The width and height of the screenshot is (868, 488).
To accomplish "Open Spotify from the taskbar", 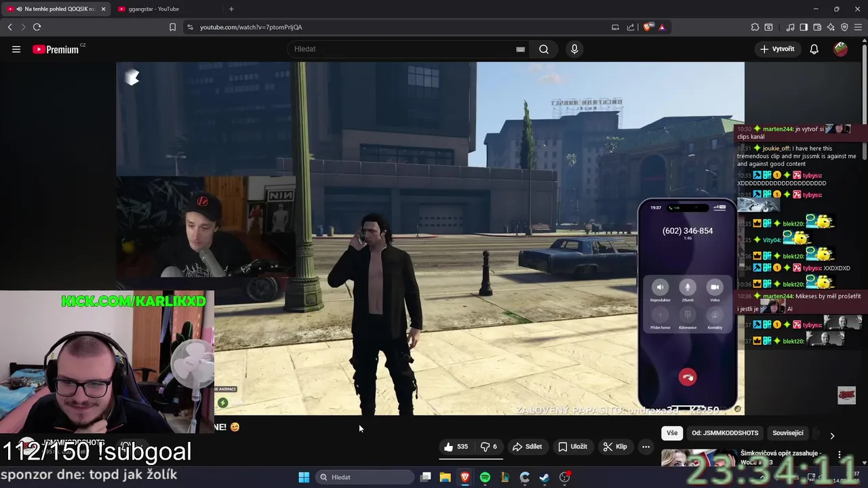I will pyautogui.click(x=485, y=477).
